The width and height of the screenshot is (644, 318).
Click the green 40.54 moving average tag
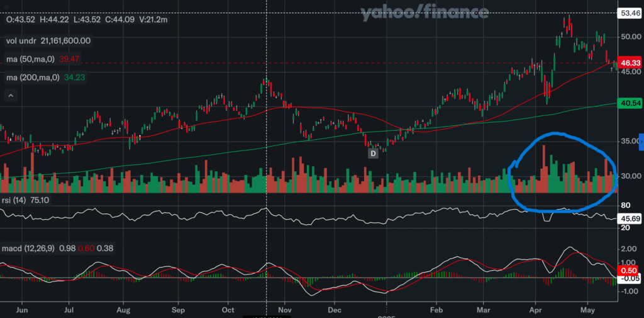point(630,103)
